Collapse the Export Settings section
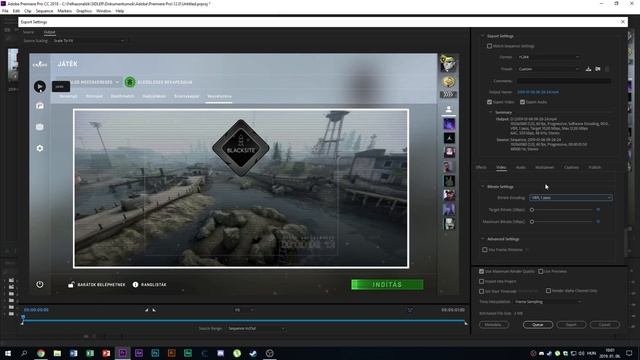The image size is (640, 360). point(482,36)
